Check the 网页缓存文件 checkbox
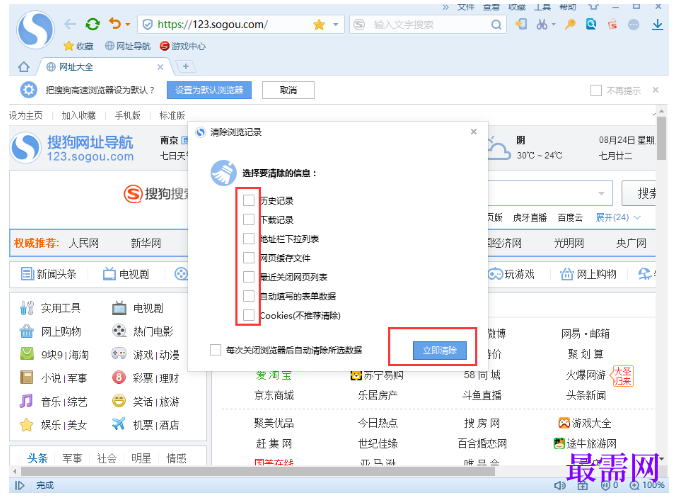This screenshot has height=499, width=678. (x=249, y=257)
